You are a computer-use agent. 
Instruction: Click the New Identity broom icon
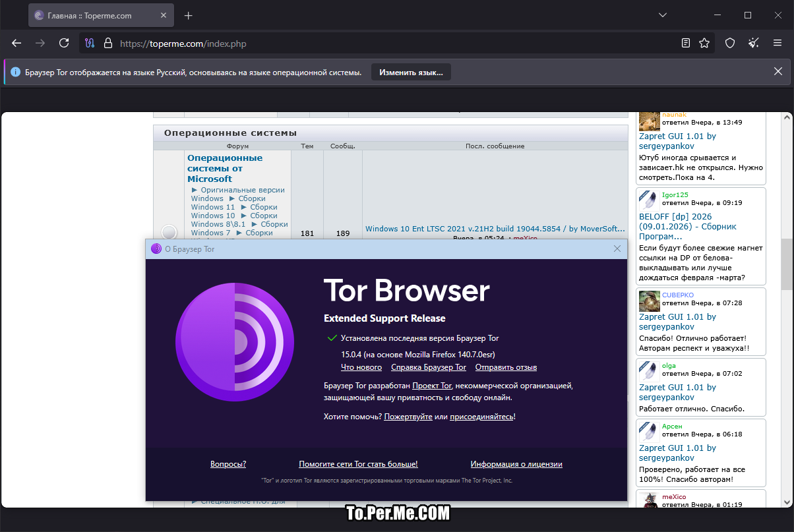tap(754, 44)
